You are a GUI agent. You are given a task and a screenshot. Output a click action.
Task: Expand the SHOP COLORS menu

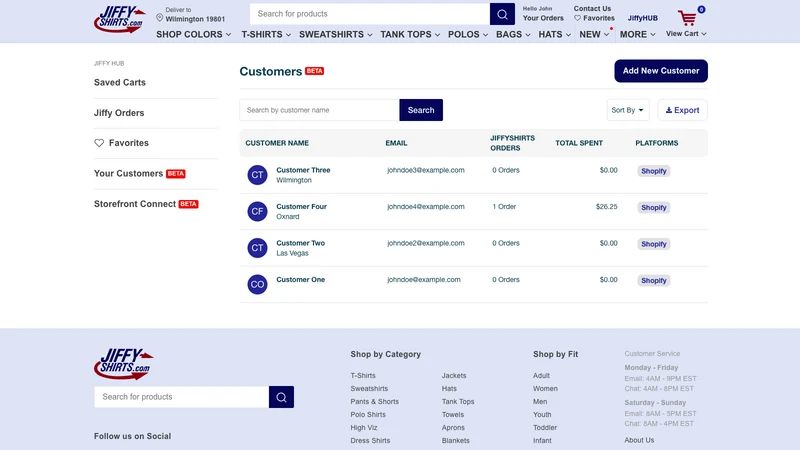[x=193, y=34]
